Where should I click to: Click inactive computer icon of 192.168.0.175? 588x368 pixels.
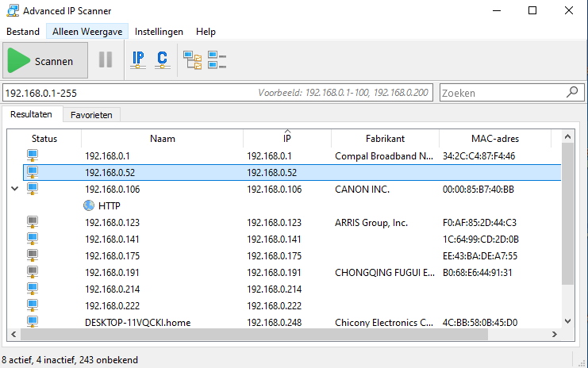tap(33, 255)
